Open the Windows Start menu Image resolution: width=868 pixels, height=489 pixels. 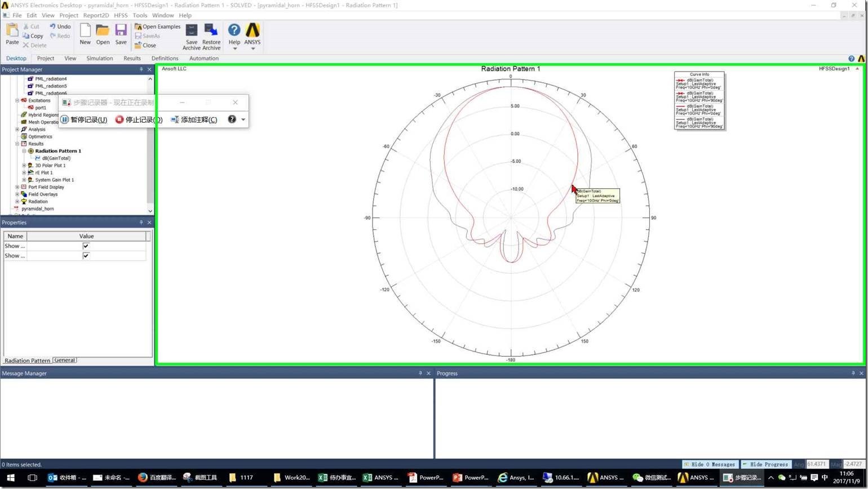point(10,478)
